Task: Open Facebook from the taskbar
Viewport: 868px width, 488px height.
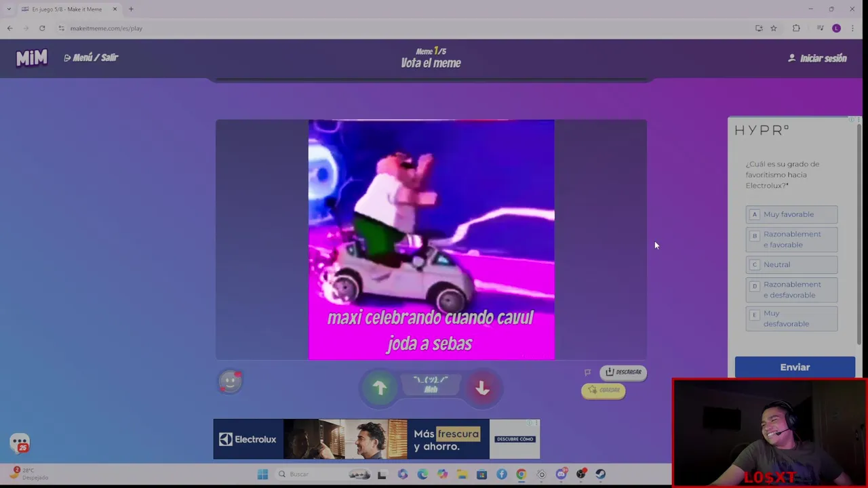Action: [x=501, y=474]
